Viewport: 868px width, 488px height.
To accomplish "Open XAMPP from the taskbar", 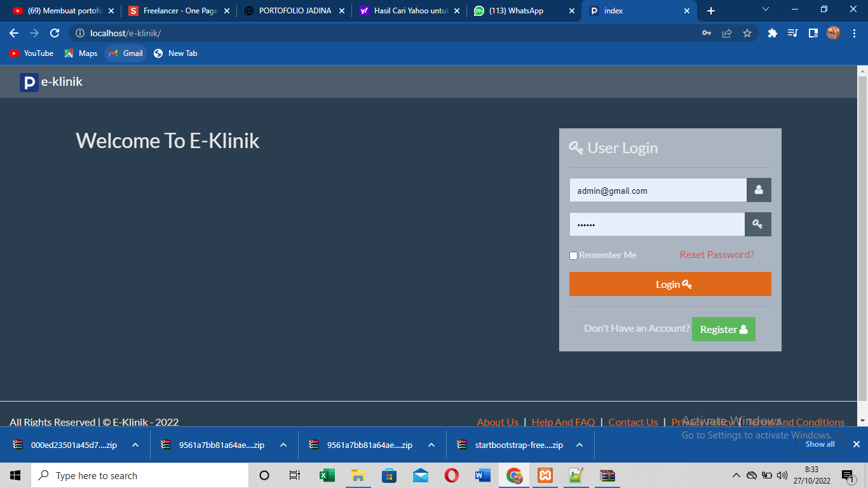I will [545, 475].
